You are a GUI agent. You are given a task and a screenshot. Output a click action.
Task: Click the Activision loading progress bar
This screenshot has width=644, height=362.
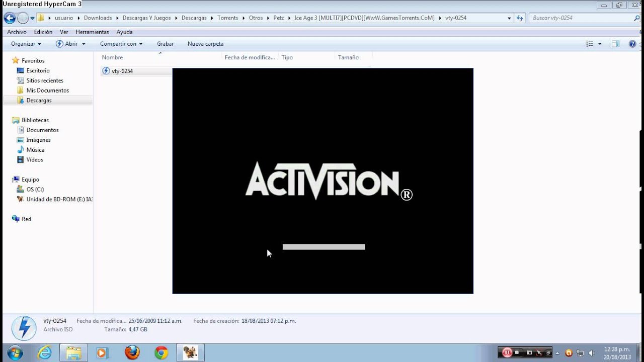coord(324,247)
